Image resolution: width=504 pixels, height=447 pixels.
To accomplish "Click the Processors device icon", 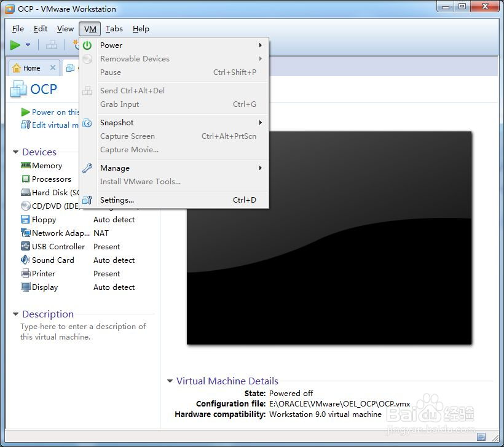I will coord(25,179).
